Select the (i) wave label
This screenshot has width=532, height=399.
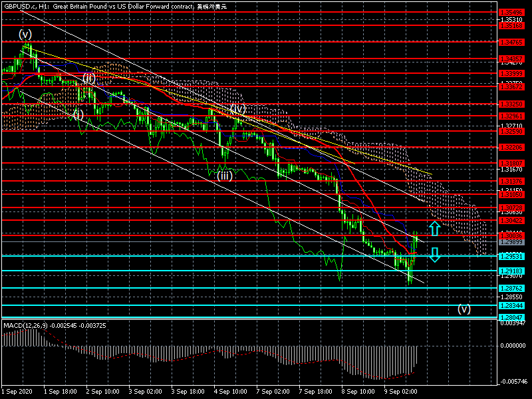[x=78, y=114]
